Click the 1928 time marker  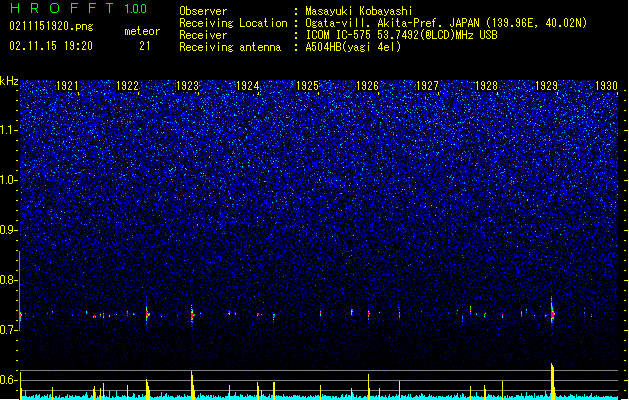click(x=487, y=86)
